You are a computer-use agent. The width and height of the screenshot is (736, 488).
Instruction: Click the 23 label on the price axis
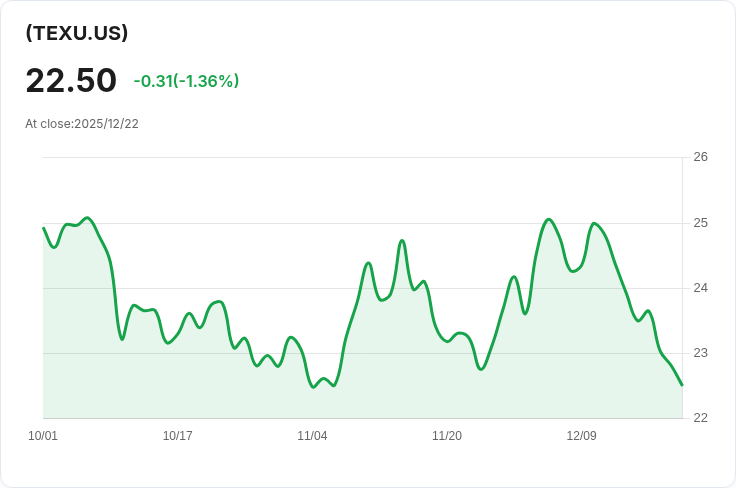(x=700, y=353)
